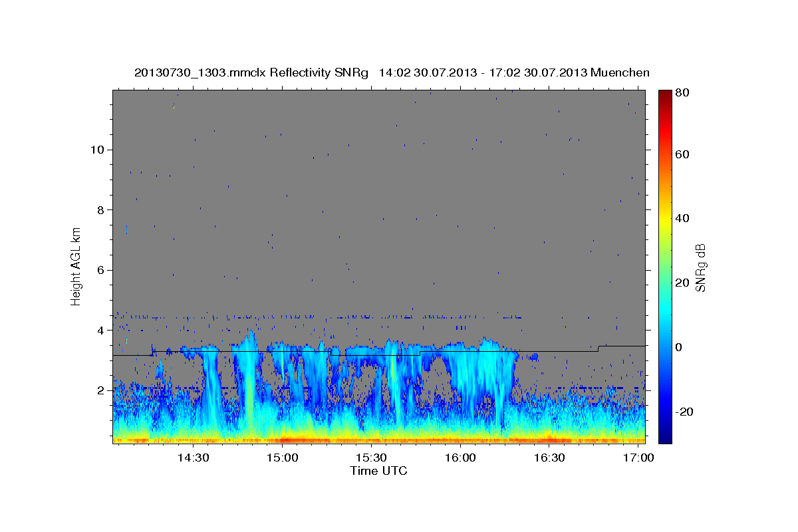Click the 17:00 time tick label
This screenshot has width=798, height=532.
(638, 458)
